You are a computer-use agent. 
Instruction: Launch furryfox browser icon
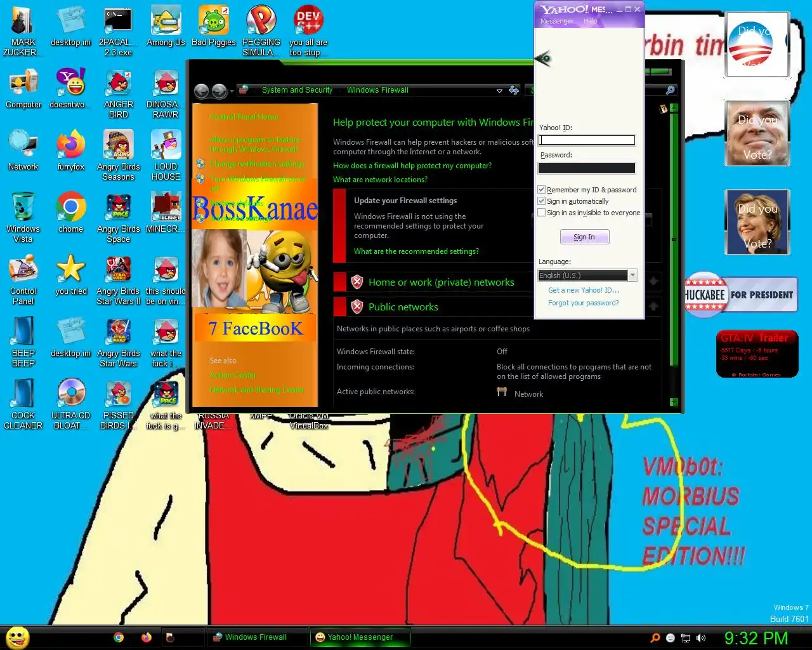point(70,151)
